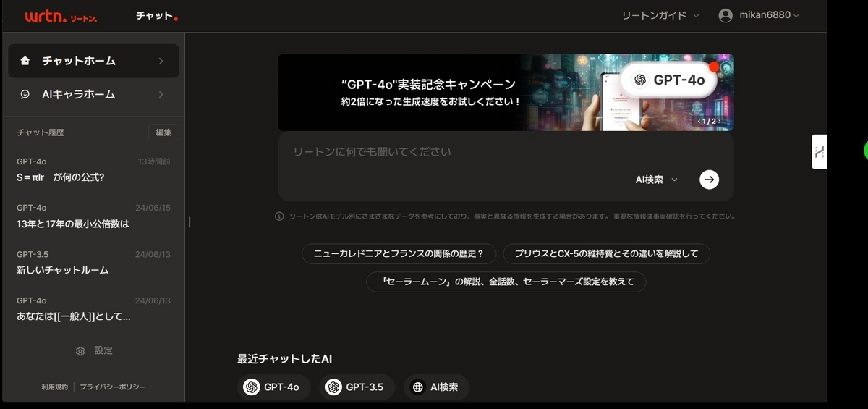This screenshot has height=409, width=868.
Task: Start chat with AI検索 chip
Action: [x=436, y=387]
